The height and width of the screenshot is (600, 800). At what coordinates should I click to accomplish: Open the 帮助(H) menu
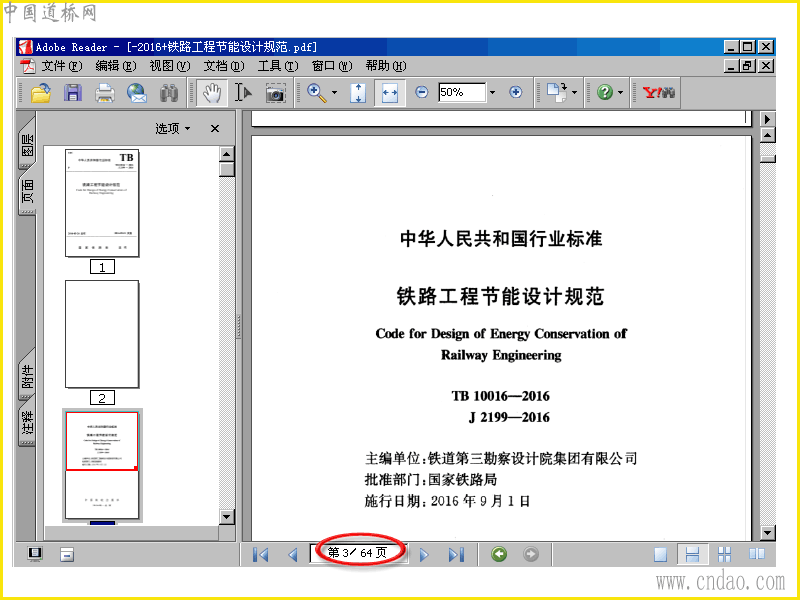pyautogui.click(x=386, y=66)
